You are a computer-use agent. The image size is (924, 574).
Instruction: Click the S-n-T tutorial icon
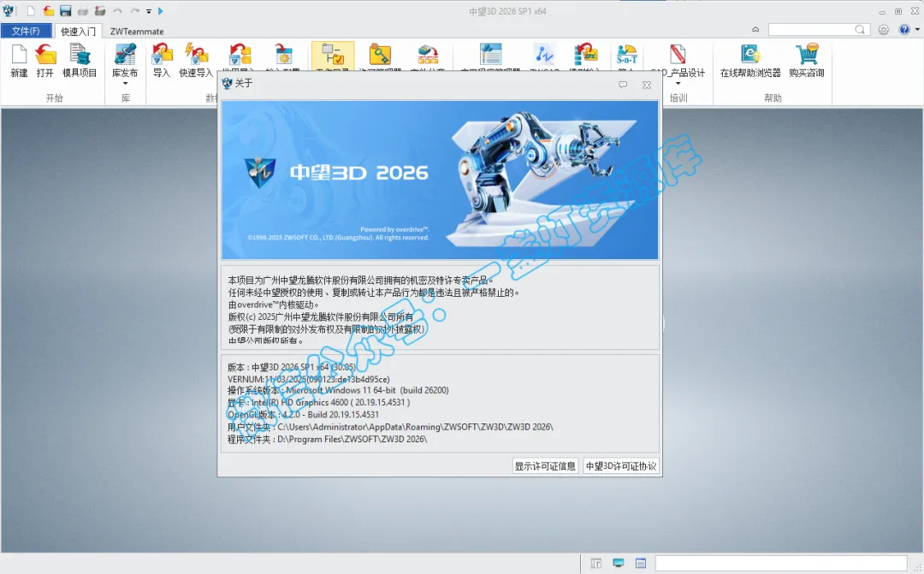tap(626, 56)
